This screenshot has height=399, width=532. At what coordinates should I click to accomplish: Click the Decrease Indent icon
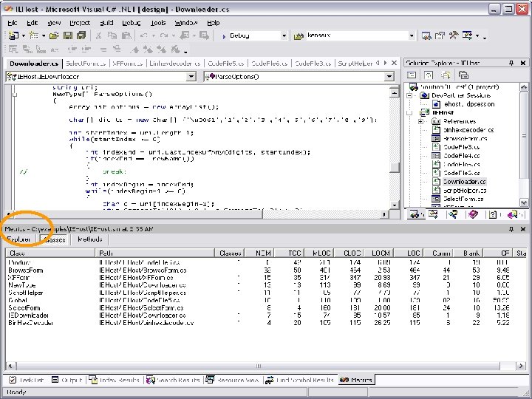pos(72,50)
